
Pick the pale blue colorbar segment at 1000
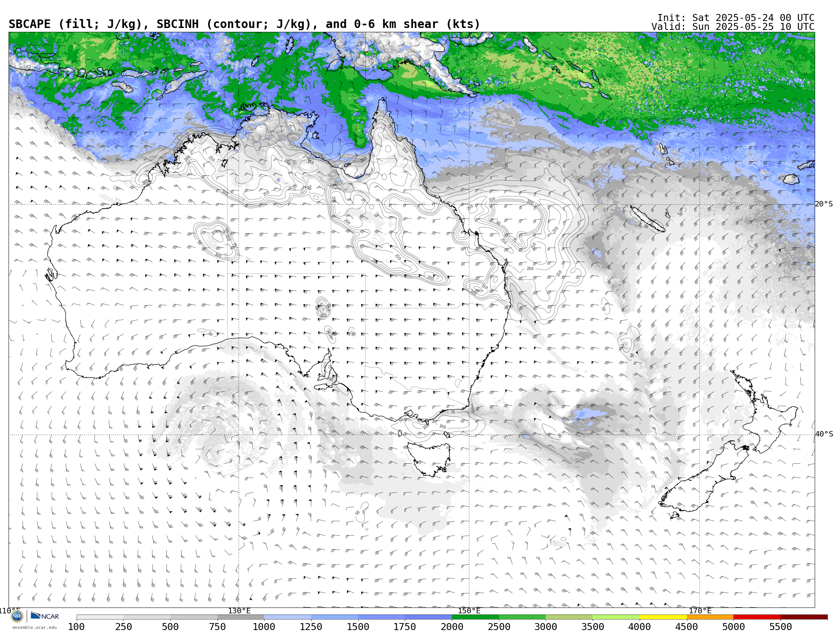click(287, 617)
